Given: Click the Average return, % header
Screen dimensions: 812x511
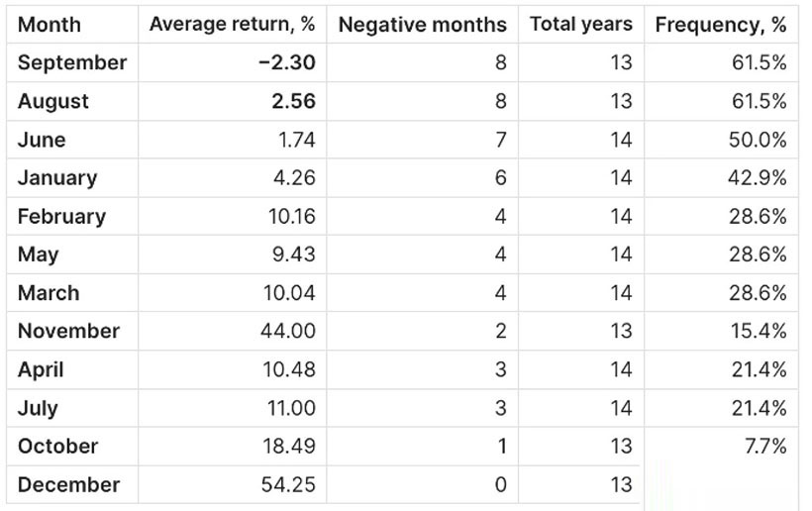Looking at the screenshot, I should click(232, 25).
